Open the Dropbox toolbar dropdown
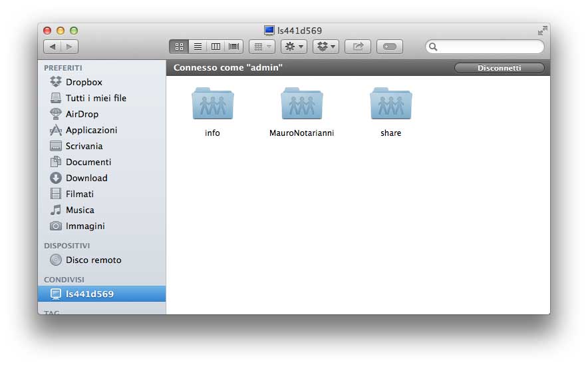The image size is (588, 367). pos(326,47)
